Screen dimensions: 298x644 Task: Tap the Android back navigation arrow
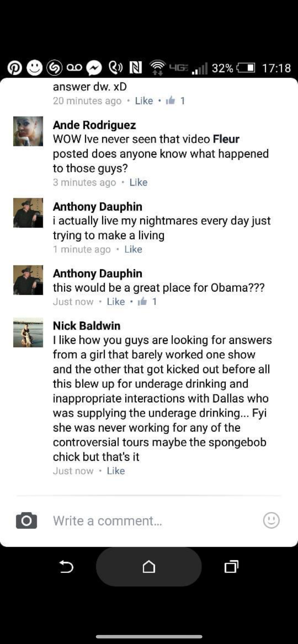66,567
